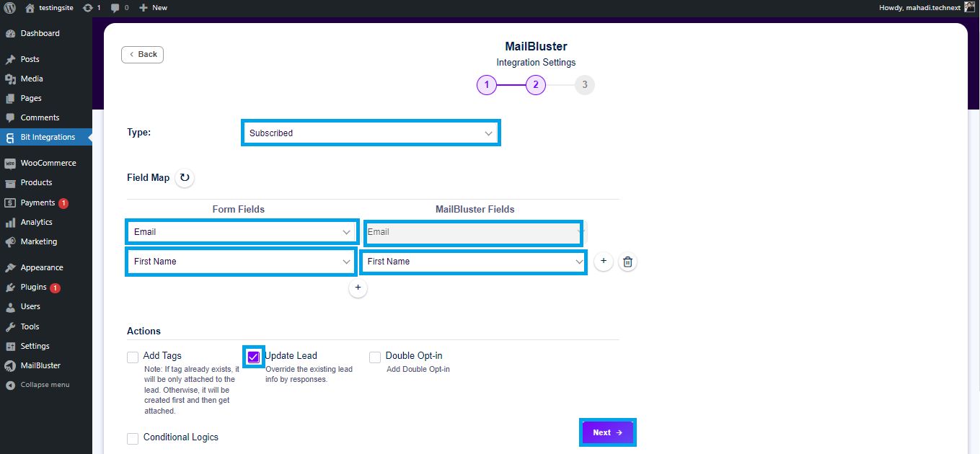Click the Users sidebar icon
980x454 pixels.
[x=10, y=306]
